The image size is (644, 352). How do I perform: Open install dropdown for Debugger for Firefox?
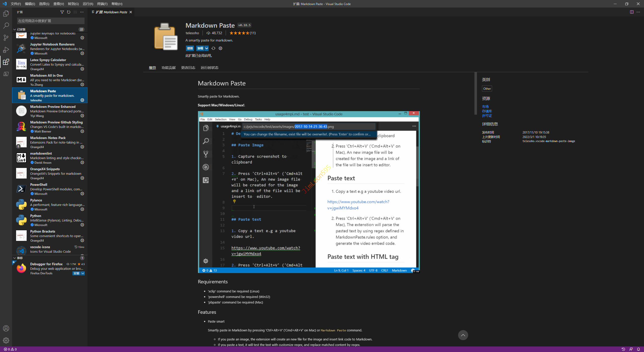[83, 273]
